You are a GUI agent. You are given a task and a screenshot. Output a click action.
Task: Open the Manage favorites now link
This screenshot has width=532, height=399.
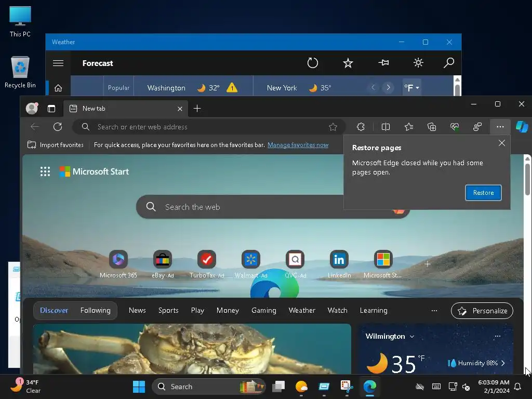pyautogui.click(x=298, y=145)
